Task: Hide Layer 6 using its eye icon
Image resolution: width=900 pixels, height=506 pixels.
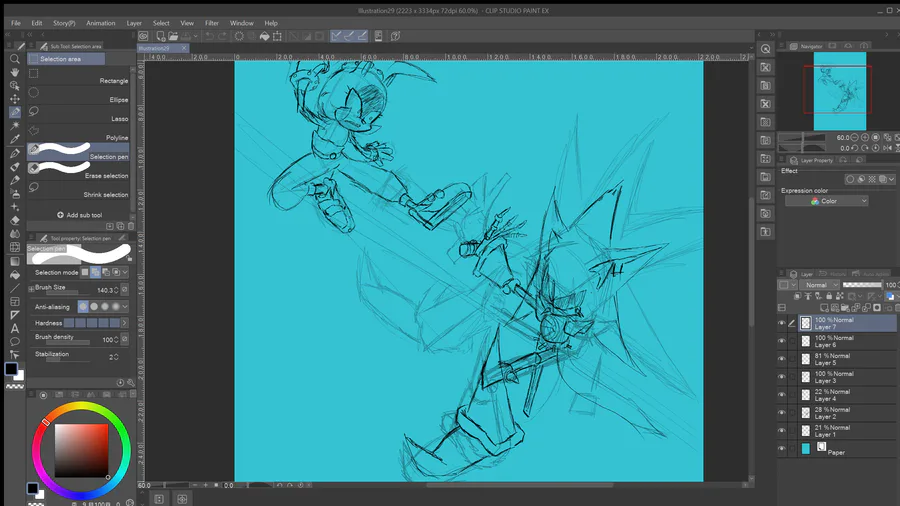Action: (x=781, y=341)
